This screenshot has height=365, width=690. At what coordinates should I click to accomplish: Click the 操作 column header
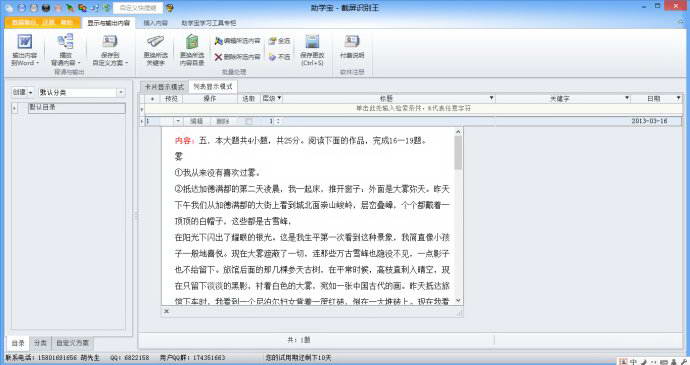click(210, 99)
